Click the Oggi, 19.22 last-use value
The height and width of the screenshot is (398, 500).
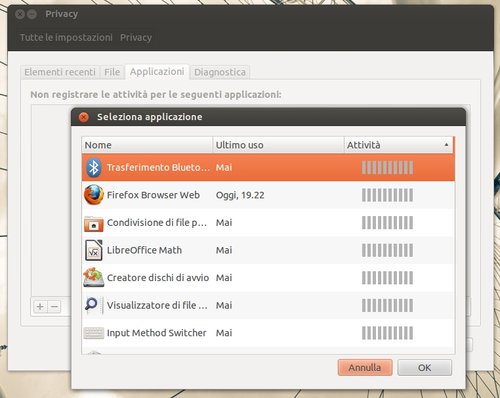[240, 195]
